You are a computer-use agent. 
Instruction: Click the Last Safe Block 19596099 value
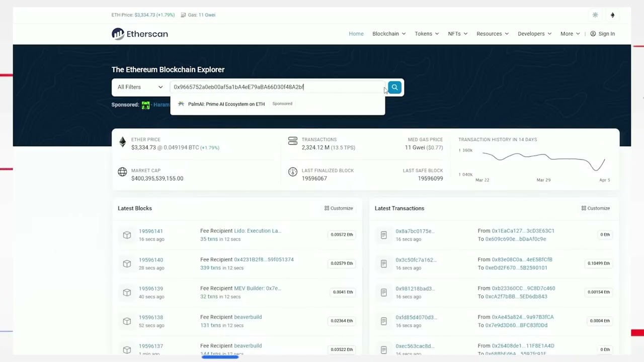(x=430, y=178)
